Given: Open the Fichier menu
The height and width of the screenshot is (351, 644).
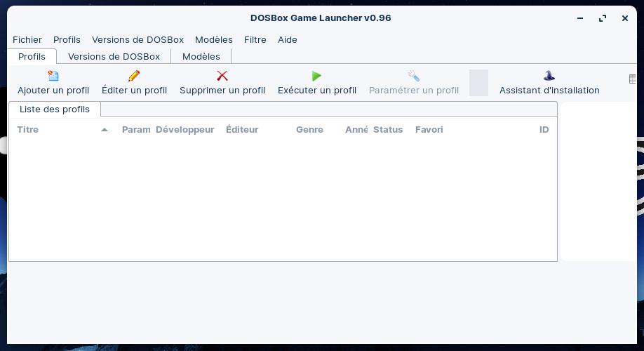Looking at the screenshot, I should pyautogui.click(x=27, y=40).
